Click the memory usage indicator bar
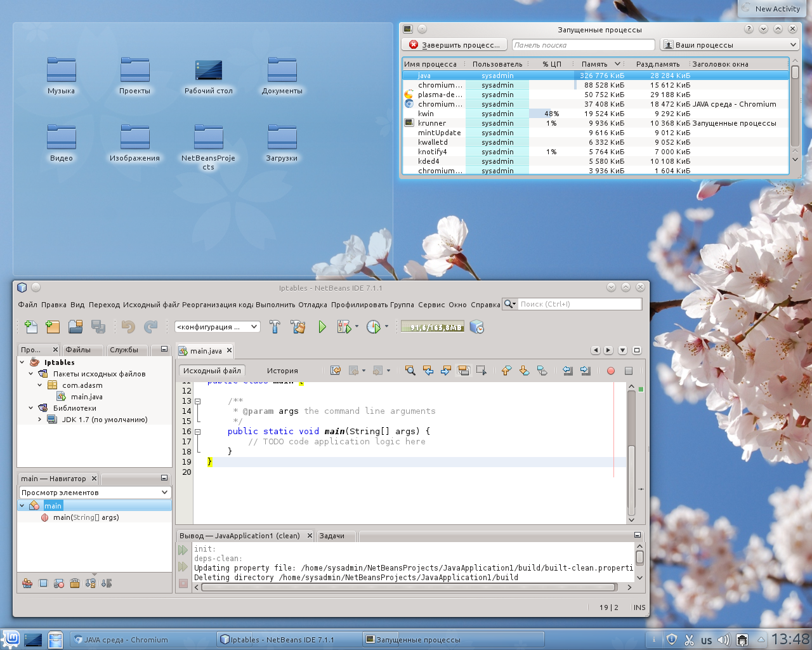The width and height of the screenshot is (812, 650). pyautogui.click(x=432, y=327)
